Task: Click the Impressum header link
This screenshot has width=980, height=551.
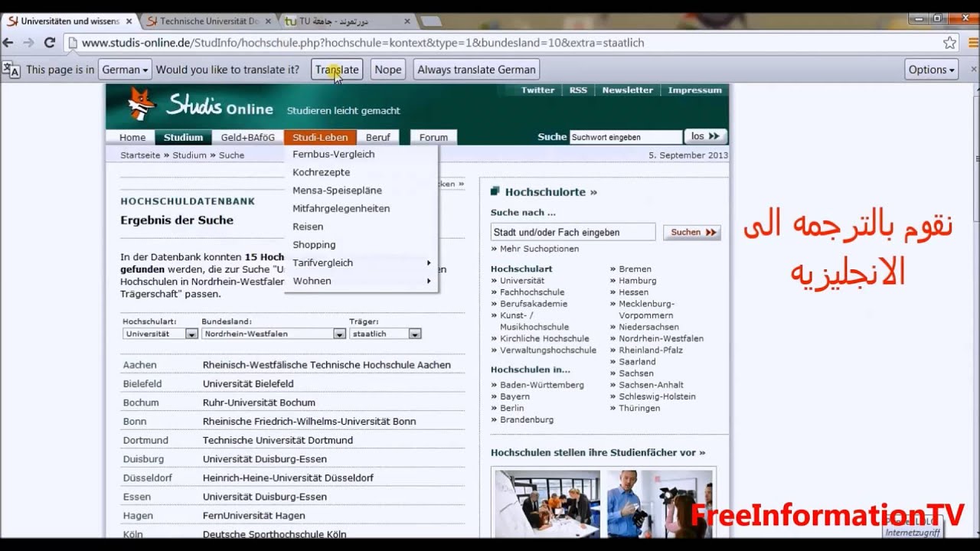Action: [694, 90]
